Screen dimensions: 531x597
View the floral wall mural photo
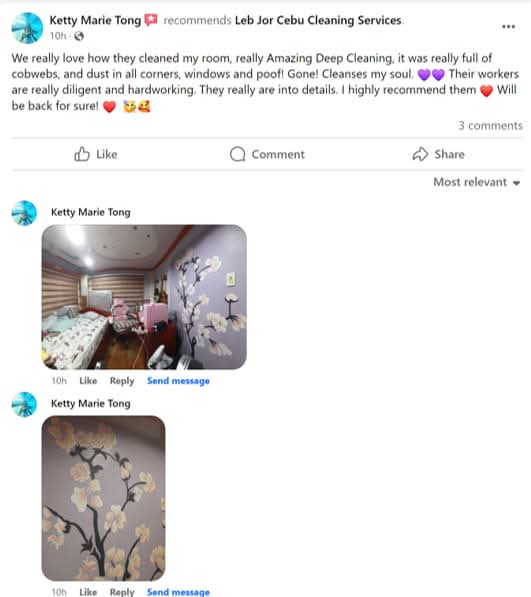click(104, 498)
